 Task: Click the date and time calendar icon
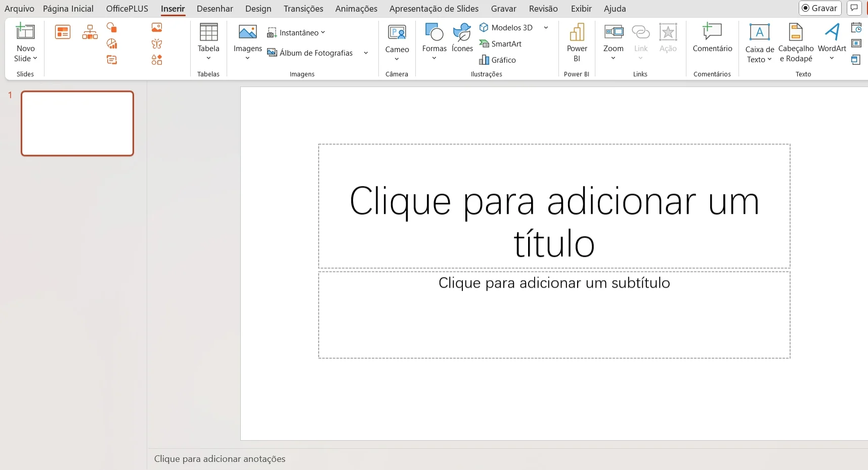pyautogui.click(x=856, y=27)
